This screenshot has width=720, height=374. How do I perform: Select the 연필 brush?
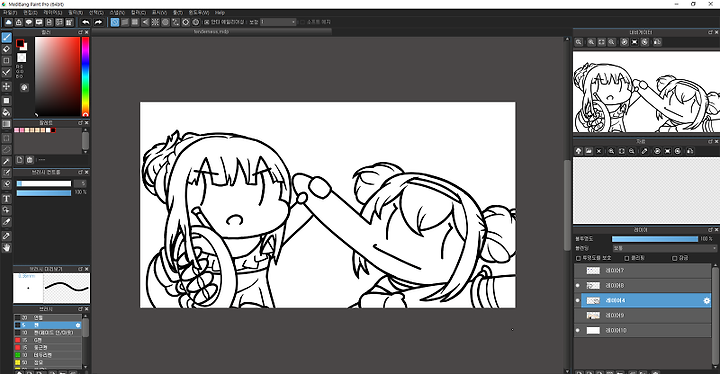click(x=47, y=317)
